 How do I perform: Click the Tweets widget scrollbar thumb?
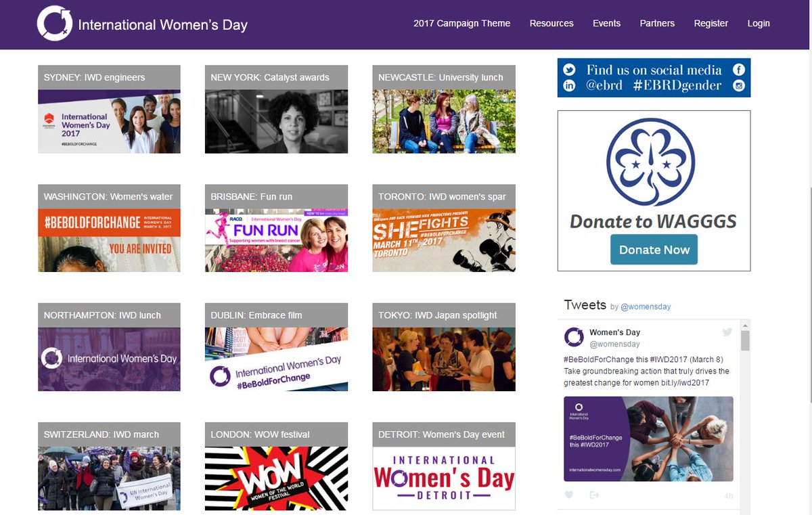[x=745, y=340]
